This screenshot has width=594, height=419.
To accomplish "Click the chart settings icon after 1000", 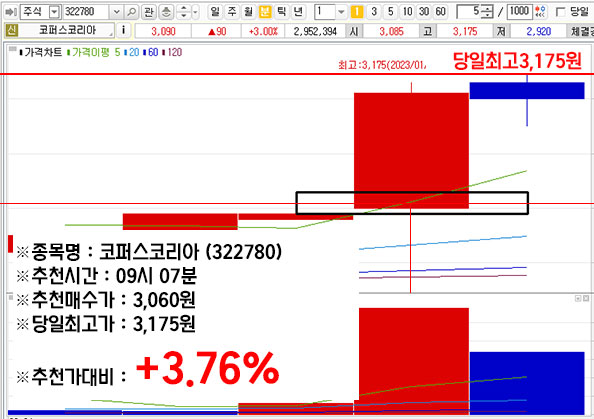I will click(x=541, y=12).
